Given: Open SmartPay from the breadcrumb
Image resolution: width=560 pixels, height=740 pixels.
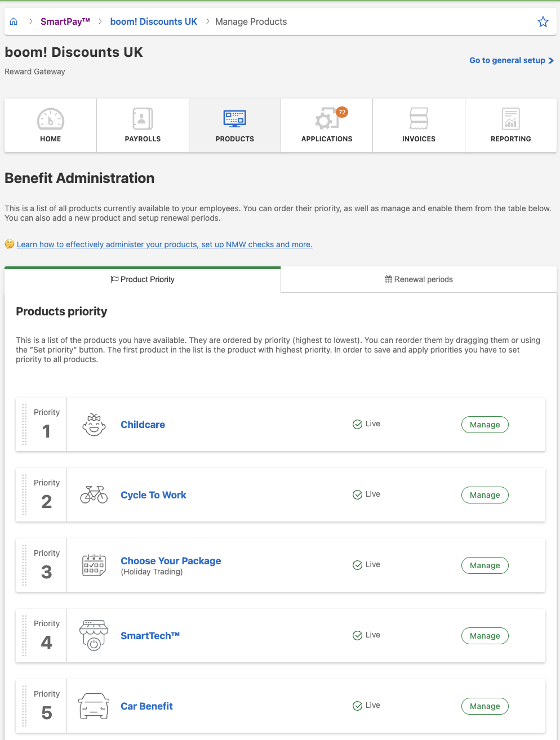Looking at the screenshot, I should tap(65, 21).
